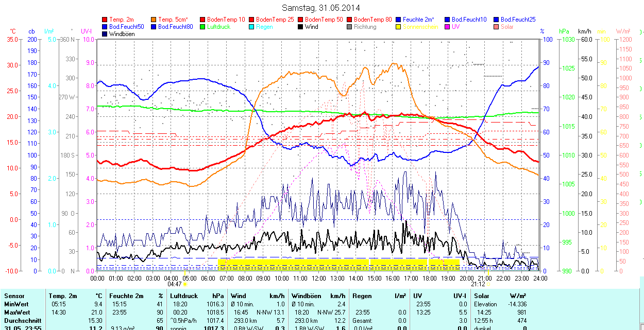
Task: Click the 12:00 label on time axis
Action: [319, 278]
